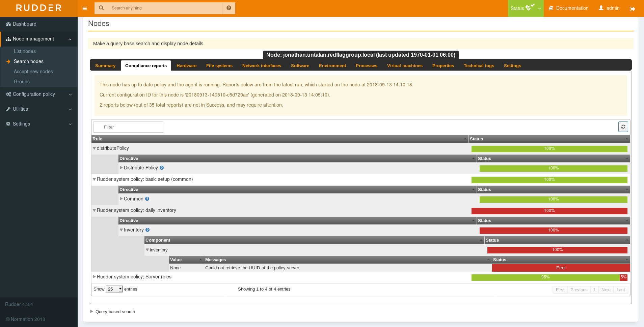This screenshot has width=644, height=327.
Task: Switch to the Summary tab
Action: (105, 65)
